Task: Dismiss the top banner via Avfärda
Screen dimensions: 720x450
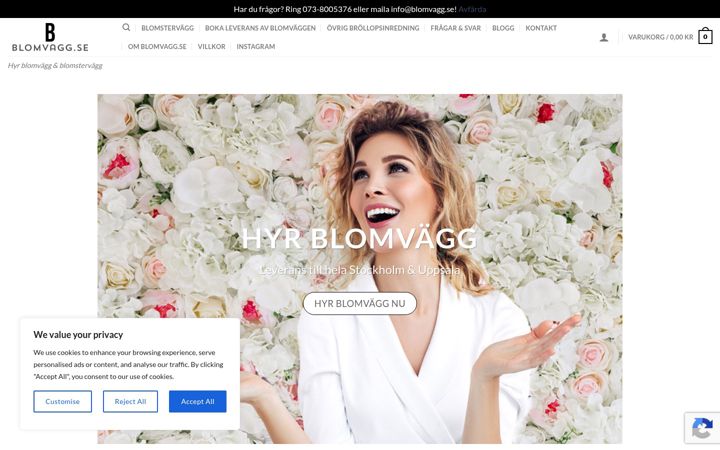Action: (x=472, y=9)
